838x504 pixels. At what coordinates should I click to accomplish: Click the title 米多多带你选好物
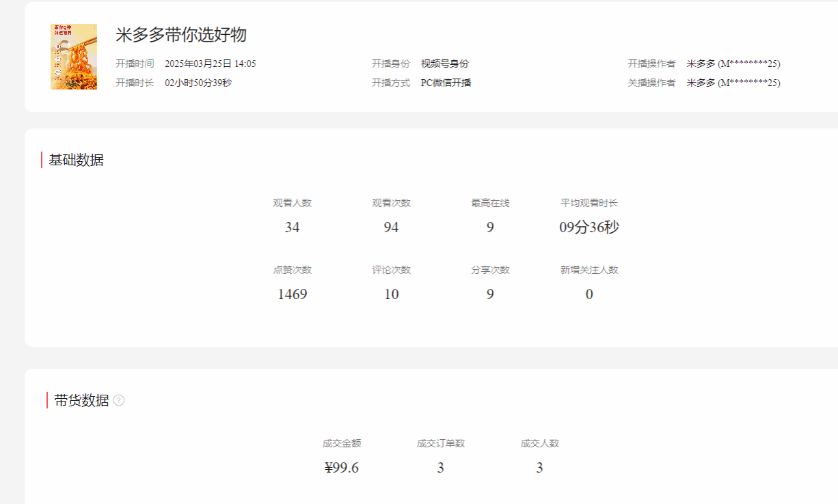pyautogui.click(x=181, y=35)
